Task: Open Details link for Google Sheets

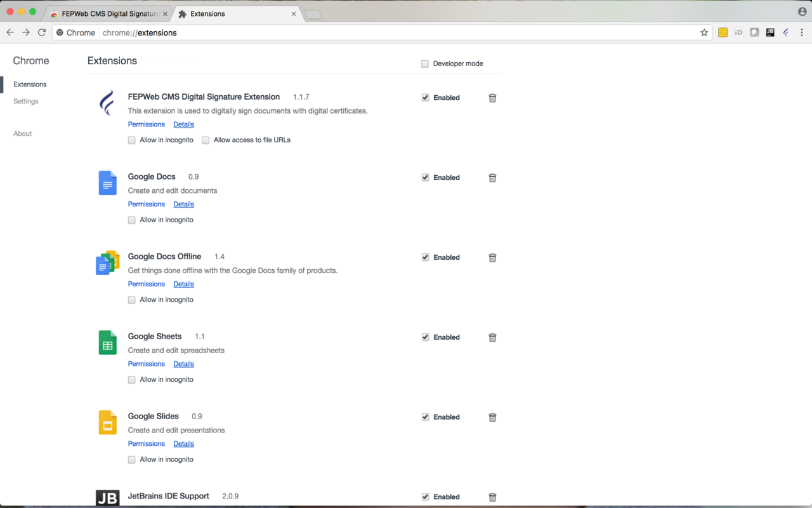Action: (x=184, y=364)
